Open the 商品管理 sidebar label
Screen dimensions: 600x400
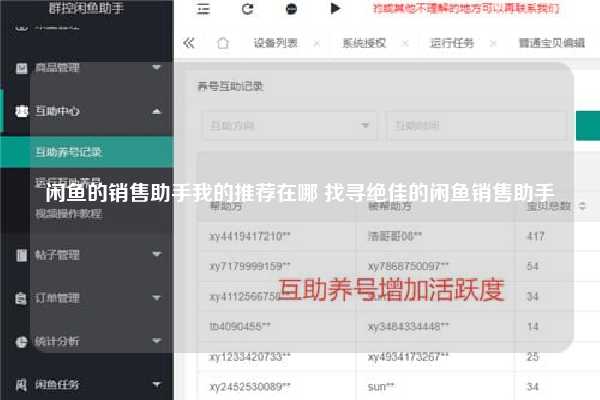pos(57,68)
